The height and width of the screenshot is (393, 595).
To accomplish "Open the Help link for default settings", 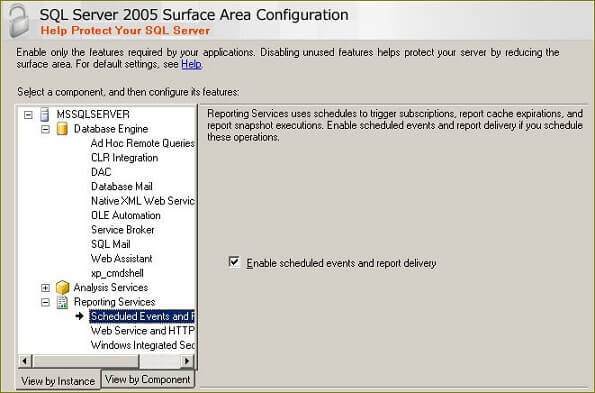I will (191, 64).
